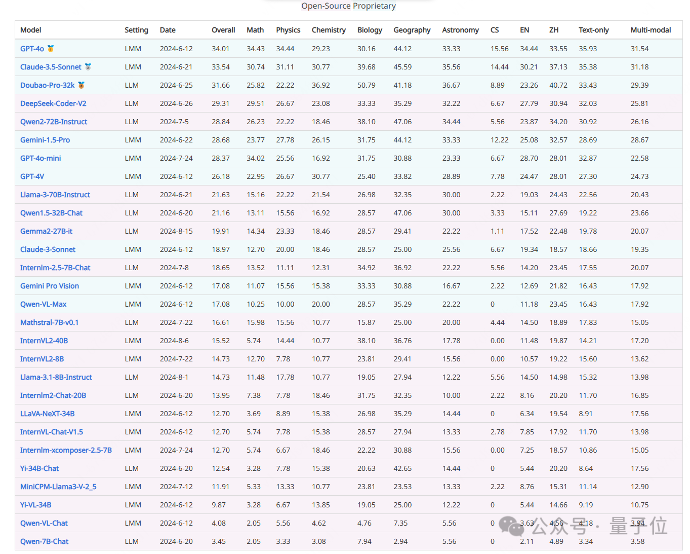This screenshot has height=554, width=690.
Task: Open the Internlm2-Chat-20B model link
Action: (53, 396)
